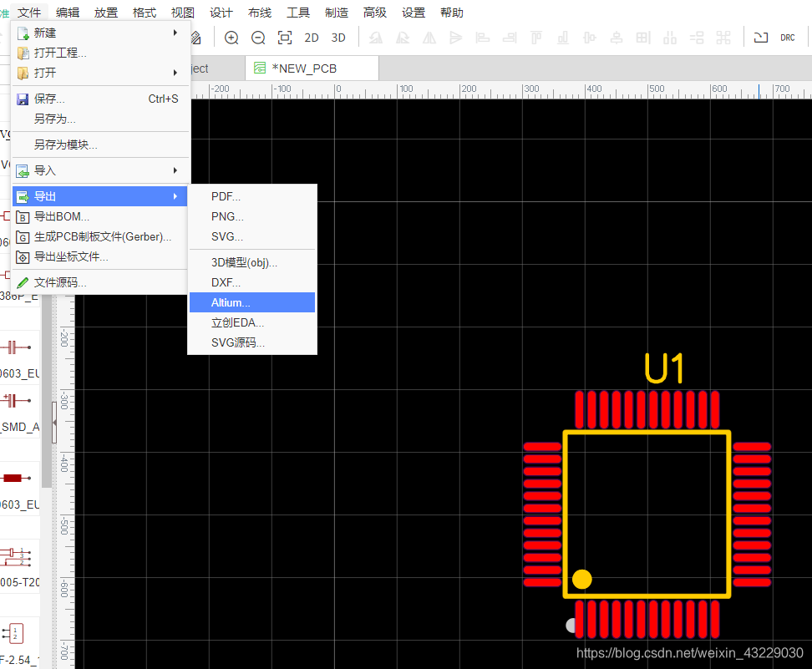The width and height of the screenshot is (812, 669).
Task: Run the DRC check
Action: [788, 38]
